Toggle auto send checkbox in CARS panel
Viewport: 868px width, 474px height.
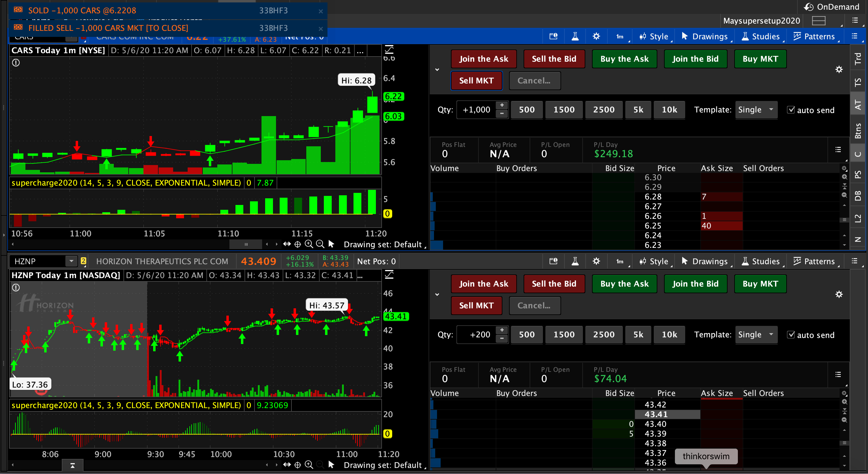coord(791,110)
